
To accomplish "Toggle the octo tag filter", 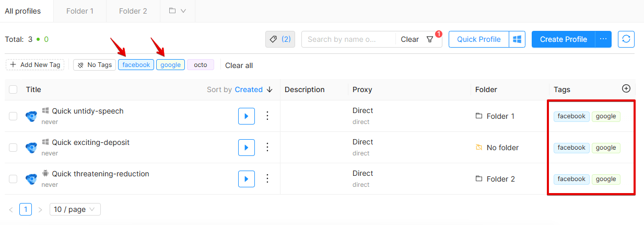I will point(201,65).
